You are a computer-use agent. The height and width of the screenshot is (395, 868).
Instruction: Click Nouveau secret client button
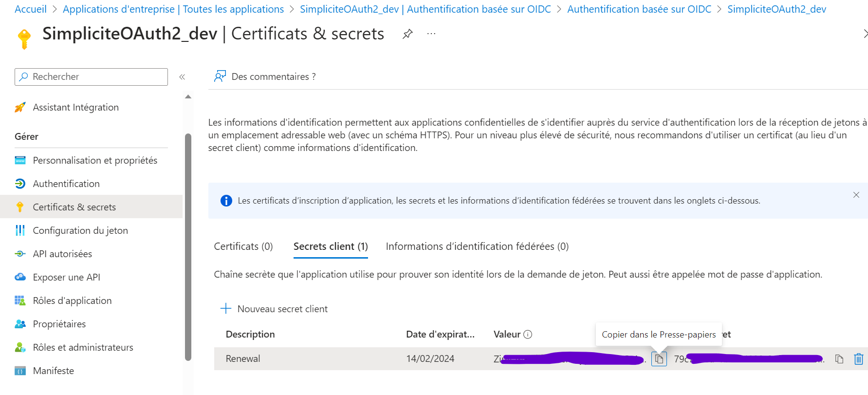[274, 309]
